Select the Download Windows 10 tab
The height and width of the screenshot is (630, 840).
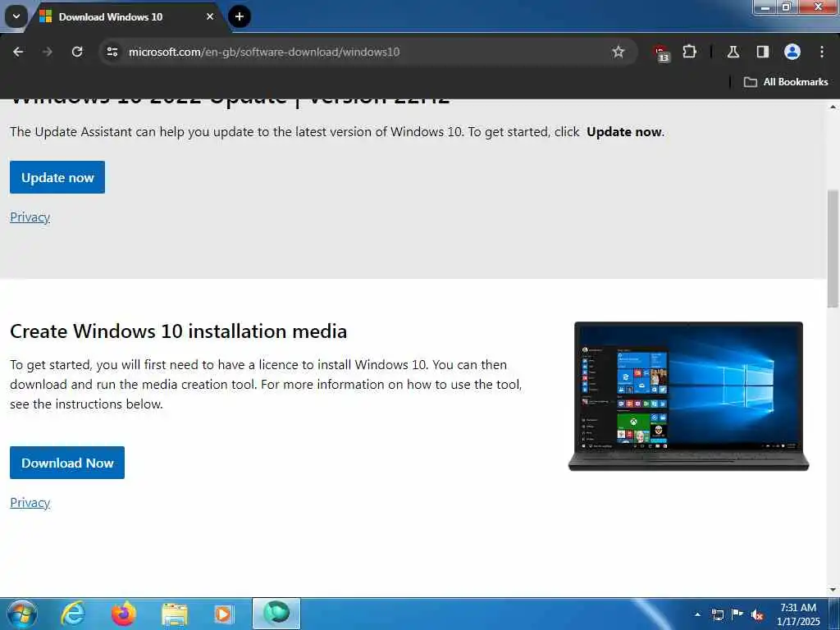tap(127, 17)
